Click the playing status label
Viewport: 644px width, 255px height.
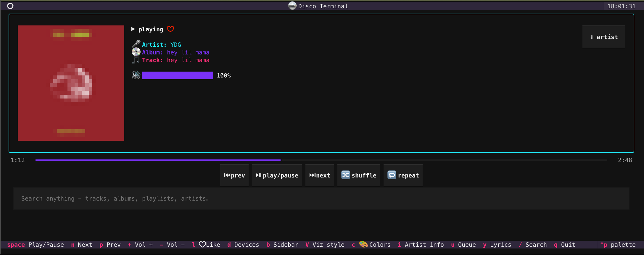click(x=151, y=29)
